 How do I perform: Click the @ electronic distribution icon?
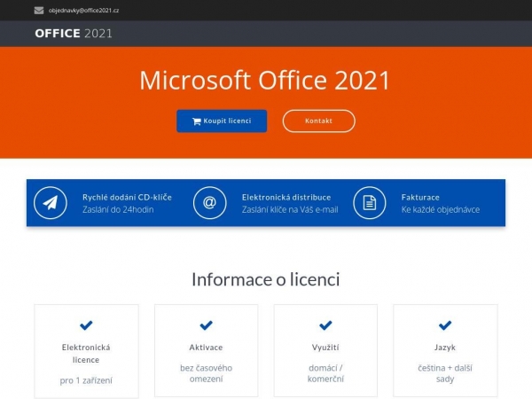(x=209, y=203)
